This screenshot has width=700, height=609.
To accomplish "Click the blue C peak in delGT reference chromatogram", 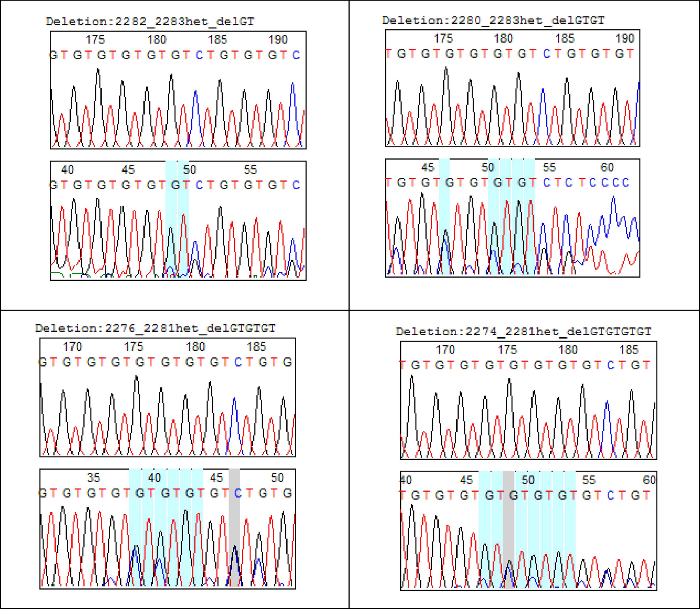I will click(x=195, y=118).
